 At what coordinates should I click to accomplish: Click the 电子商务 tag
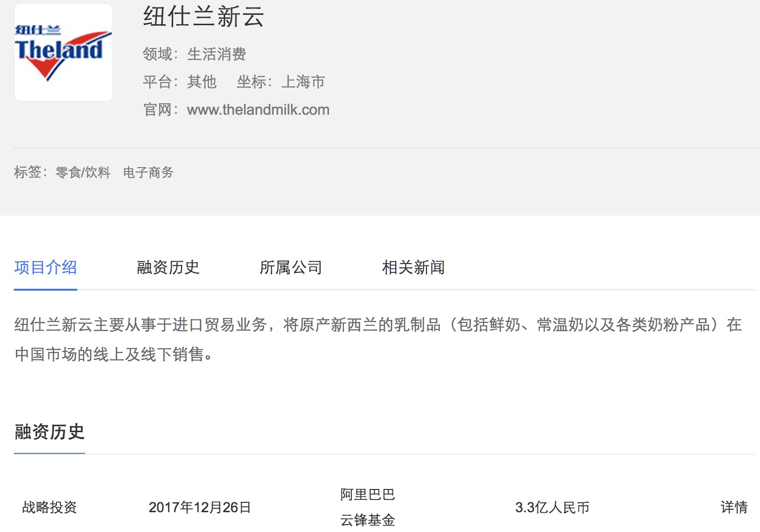coord(148,172)
